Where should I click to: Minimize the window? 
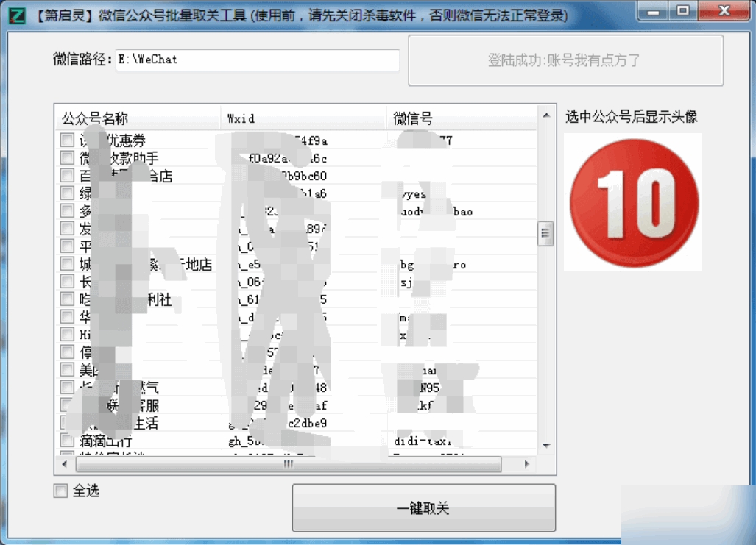click(x=653, y=11)
